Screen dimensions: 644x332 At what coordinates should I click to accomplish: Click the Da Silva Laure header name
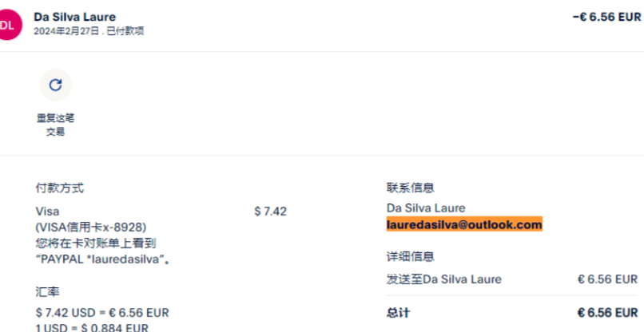point(75,17)
